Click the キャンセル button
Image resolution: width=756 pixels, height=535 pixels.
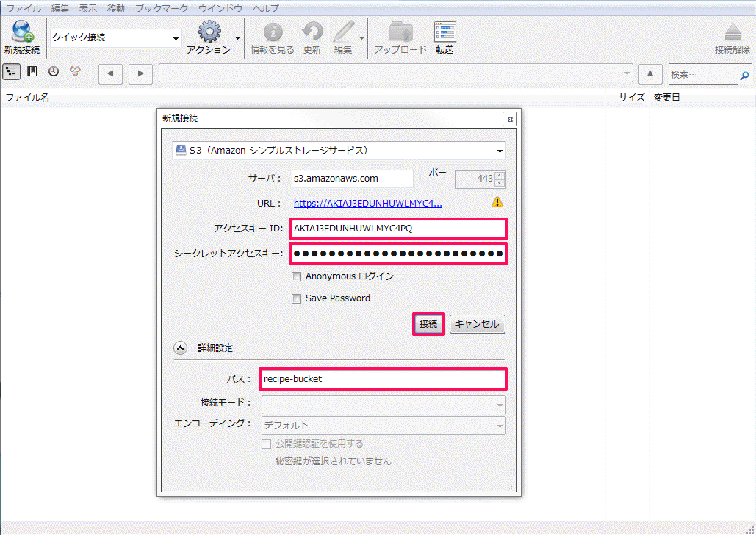click(478, 324)
